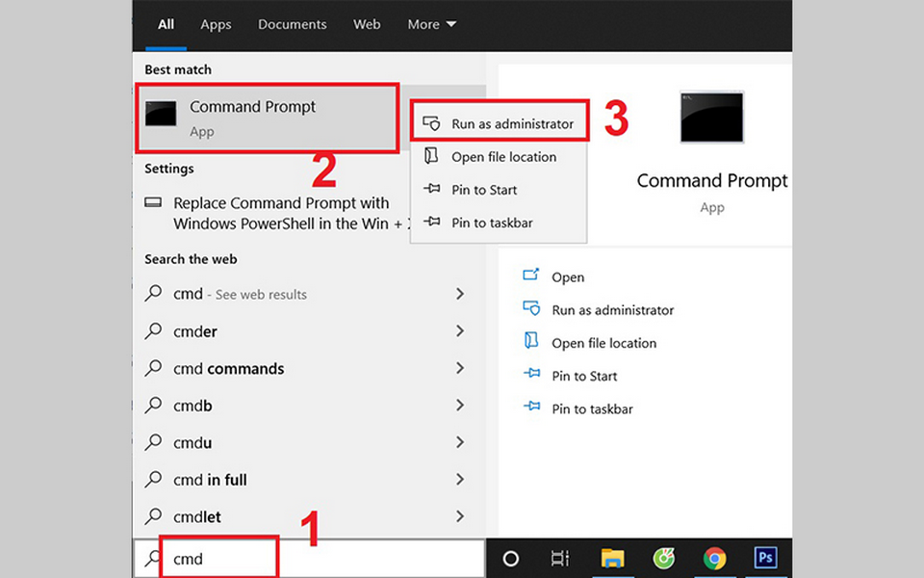Viewport: 924px width, 578px height.
Task: Click folder icon beside preview Open file location
Action: click(531, 341)
